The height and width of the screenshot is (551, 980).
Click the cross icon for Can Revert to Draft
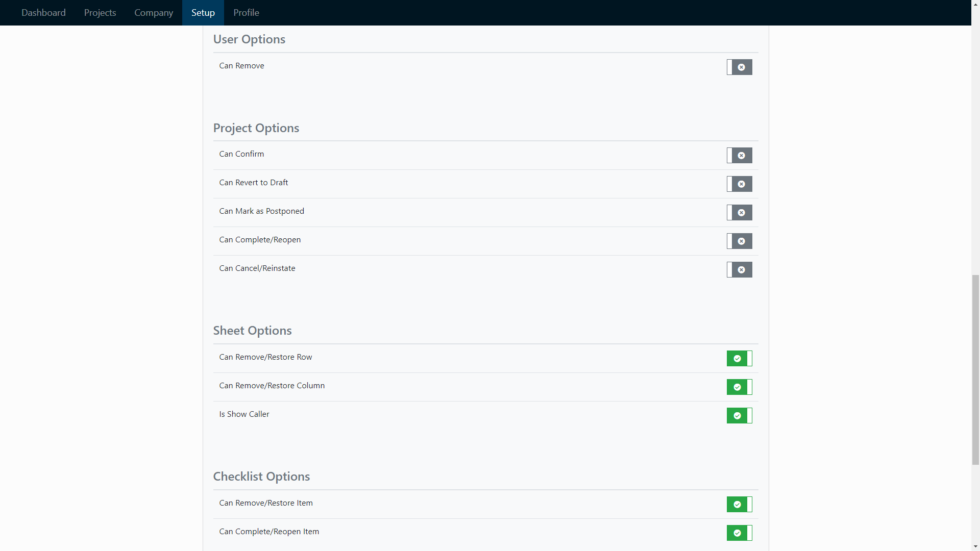click(741, 184)
